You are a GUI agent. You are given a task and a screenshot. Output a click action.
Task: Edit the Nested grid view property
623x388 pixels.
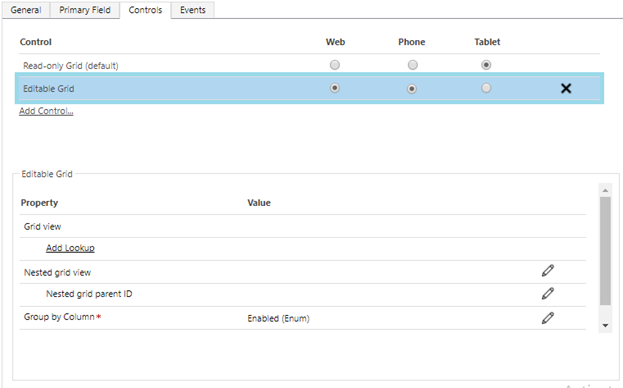click(x=548, y=271)
